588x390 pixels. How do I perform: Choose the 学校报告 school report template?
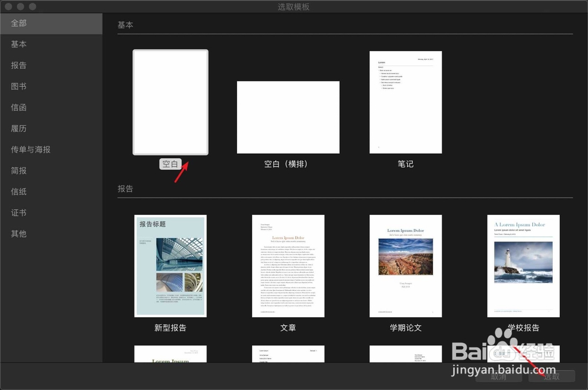[x=523, y=265]
